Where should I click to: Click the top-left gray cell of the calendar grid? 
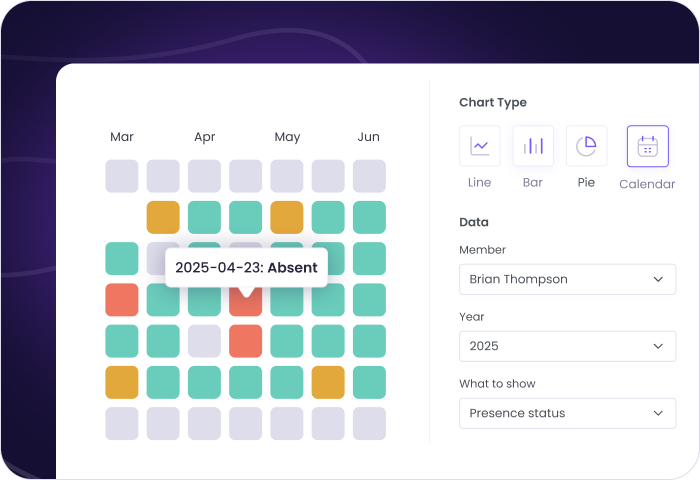pos(122,176)
